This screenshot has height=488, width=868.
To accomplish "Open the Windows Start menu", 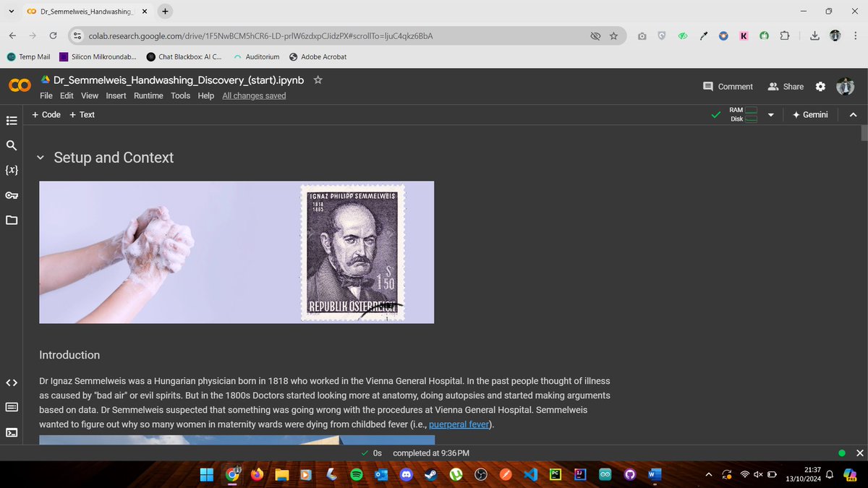I will 207,474.
